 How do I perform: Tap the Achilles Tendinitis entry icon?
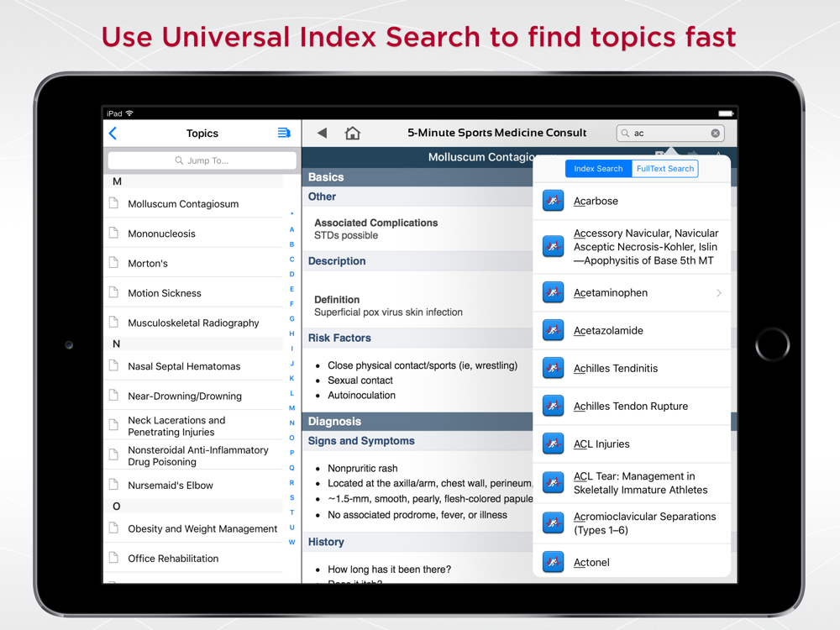(554, 368)
